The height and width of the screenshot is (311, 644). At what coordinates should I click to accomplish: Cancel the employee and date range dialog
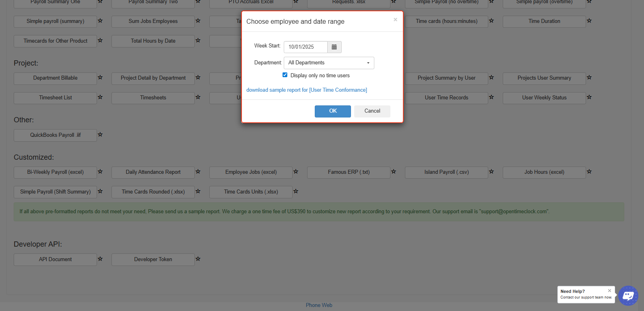372,111
